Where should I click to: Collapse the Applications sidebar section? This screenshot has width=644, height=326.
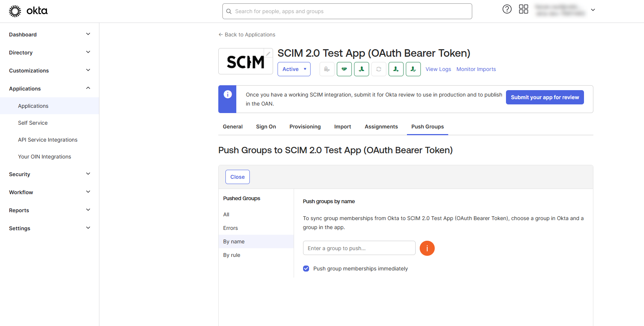(50, 89)
